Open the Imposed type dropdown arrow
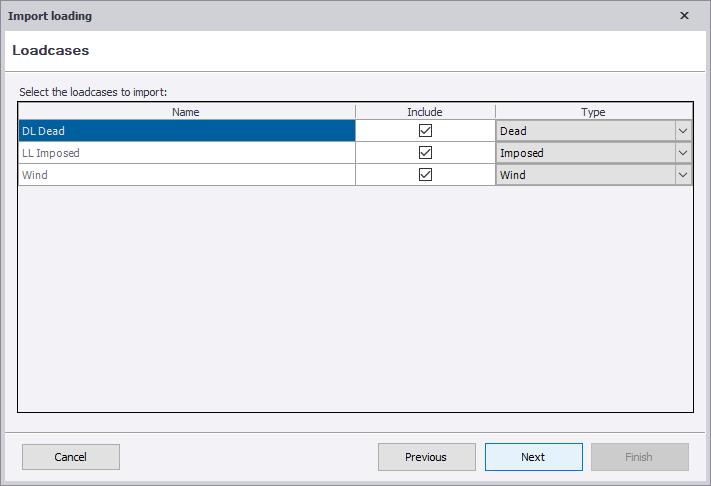711x486 pixels. [683, 153]
